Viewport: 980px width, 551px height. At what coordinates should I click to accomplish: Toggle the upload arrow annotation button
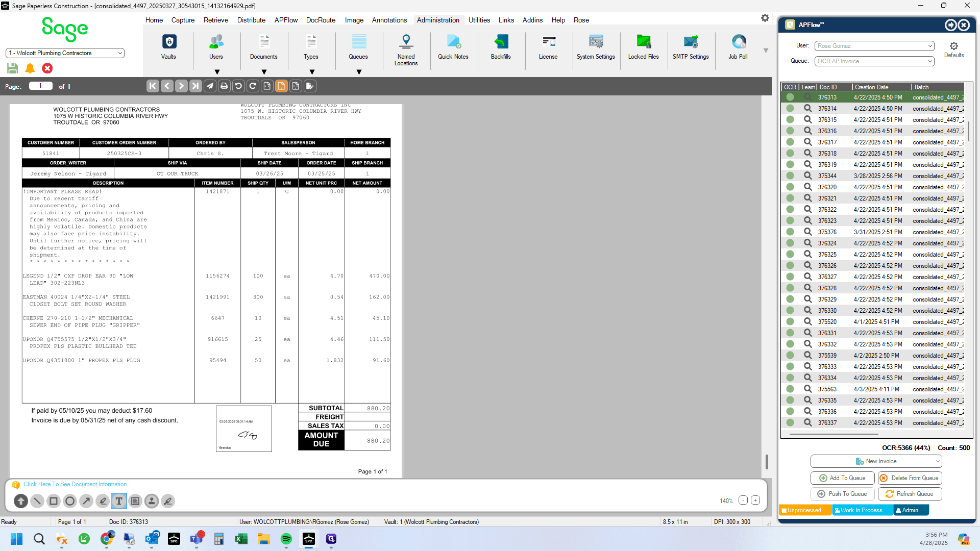(x=21, y=501)
